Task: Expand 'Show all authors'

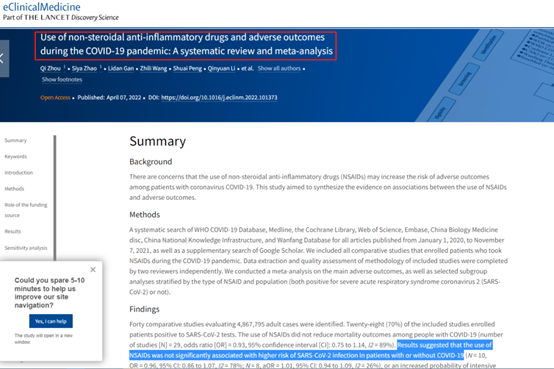Action: click(279, 69)
